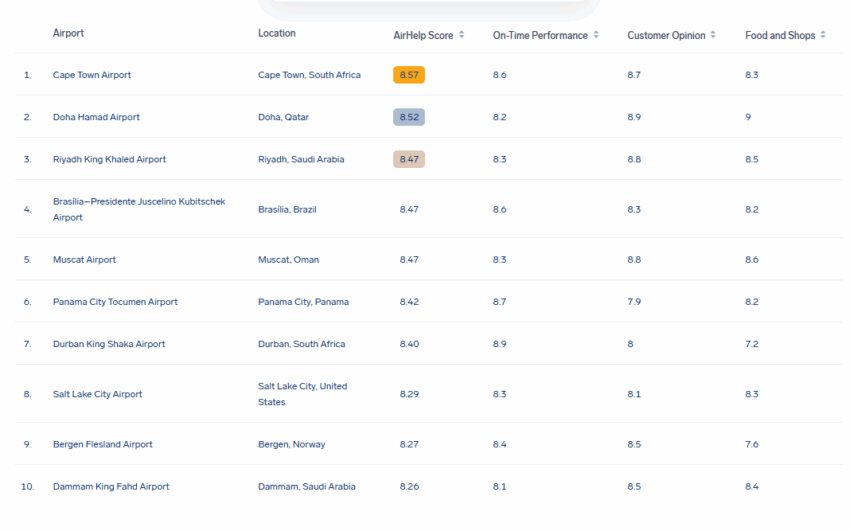850x531 pixels.
Task: Click Durban's Food and Shops value 7.2
Action: coord(752,344)
